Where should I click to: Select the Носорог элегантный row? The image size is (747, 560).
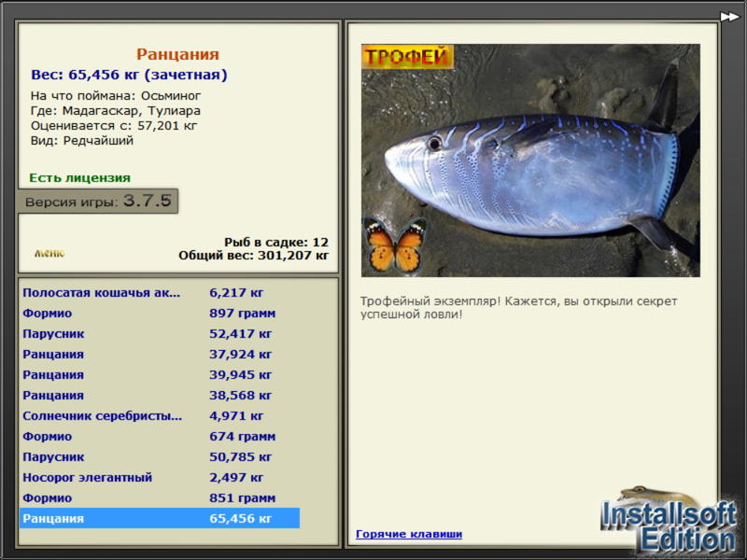coord(160,477)
